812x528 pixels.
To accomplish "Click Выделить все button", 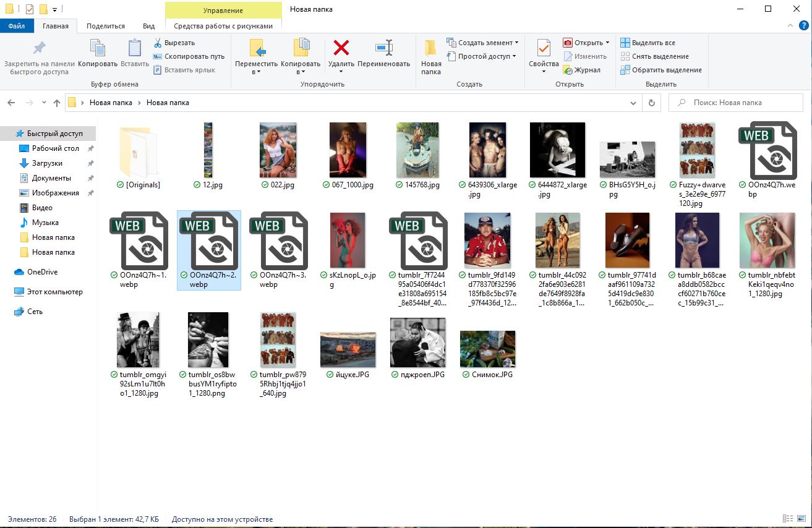I will click(x=653, y=43).
